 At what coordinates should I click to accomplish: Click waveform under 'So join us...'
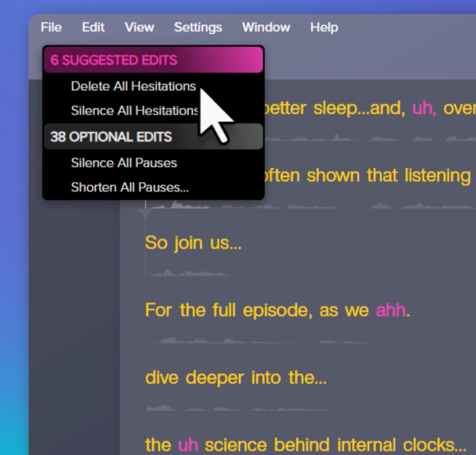tap(194, 272)
